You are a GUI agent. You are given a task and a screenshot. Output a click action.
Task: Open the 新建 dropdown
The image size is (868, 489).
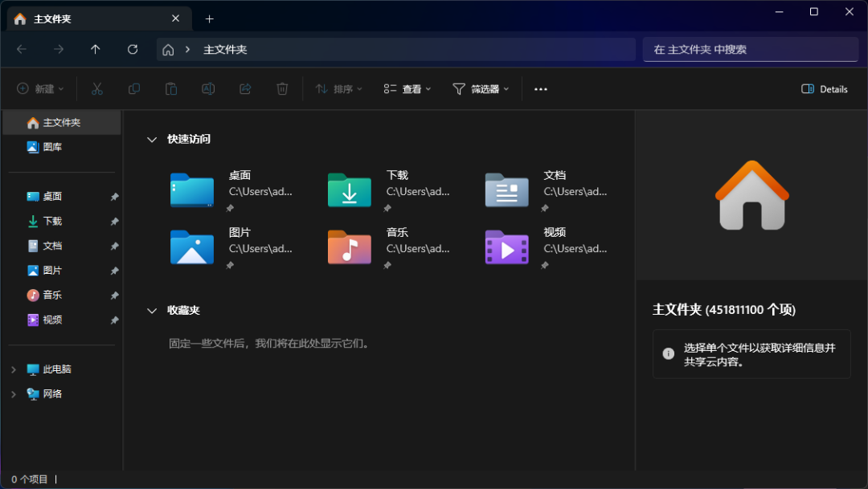[40, 89]
